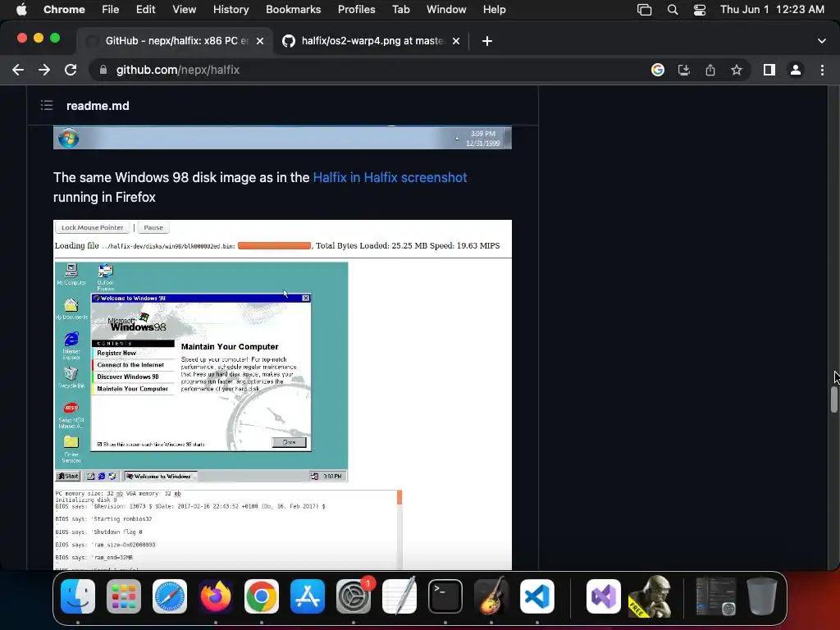840x630 pixels.
Task: Open the Help menu
Action: pyautogui.click(x=494, y=10)
